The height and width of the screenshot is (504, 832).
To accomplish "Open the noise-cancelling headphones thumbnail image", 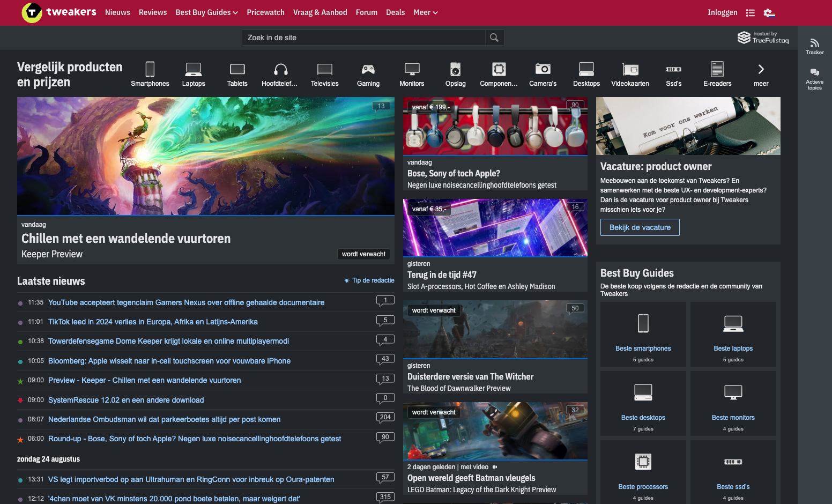I will pos(495,126).
